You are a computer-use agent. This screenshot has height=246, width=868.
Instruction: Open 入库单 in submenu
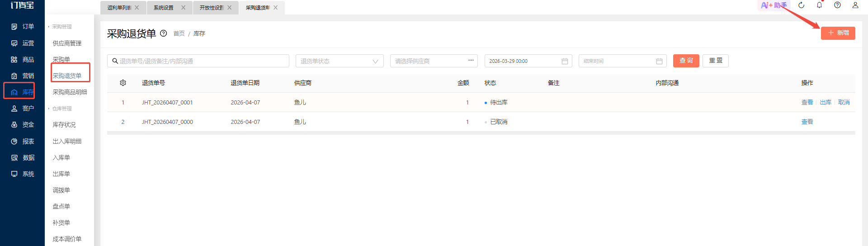pyautogui.click(x=61, y=158)
